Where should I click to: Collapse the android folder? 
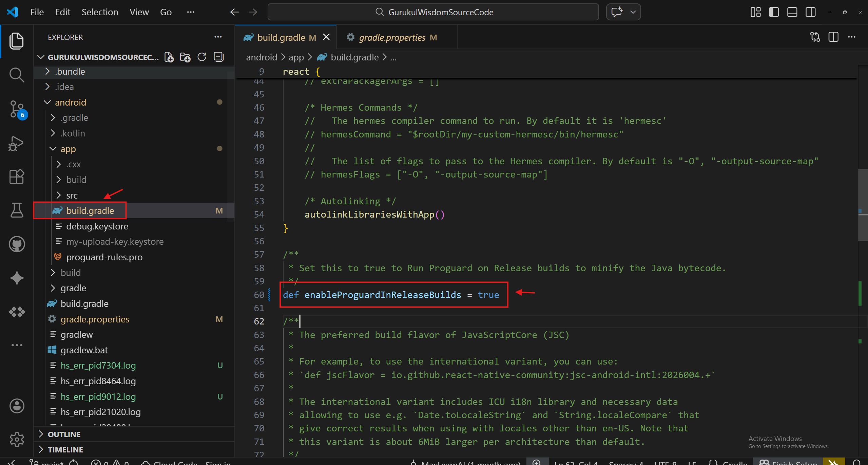[x=70, y=102]
